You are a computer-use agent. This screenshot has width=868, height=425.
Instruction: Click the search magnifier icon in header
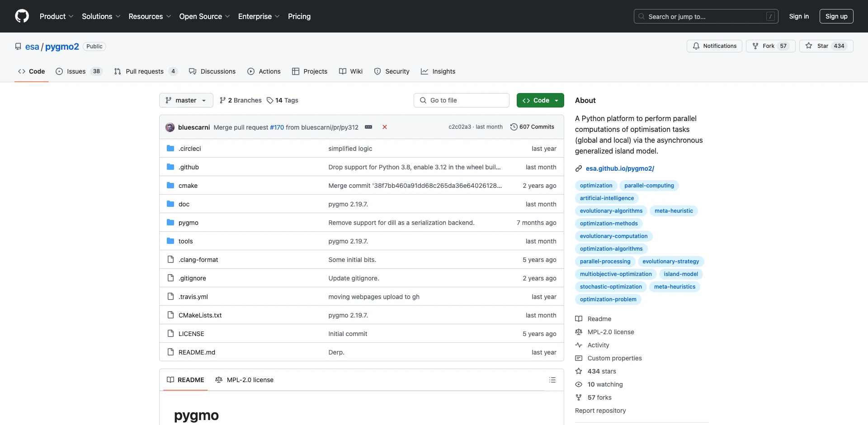pyautogui.click(x=642, y=16)
